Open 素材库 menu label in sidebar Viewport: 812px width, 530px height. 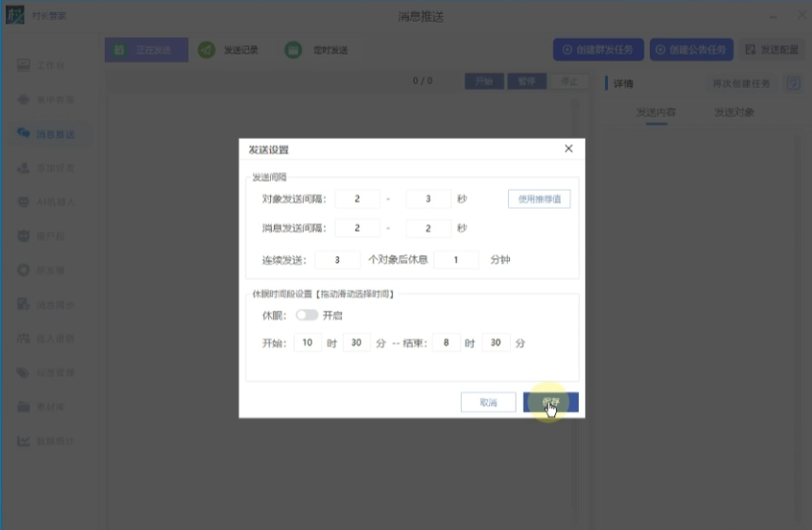pyautogui.click(x=51, y=407)
